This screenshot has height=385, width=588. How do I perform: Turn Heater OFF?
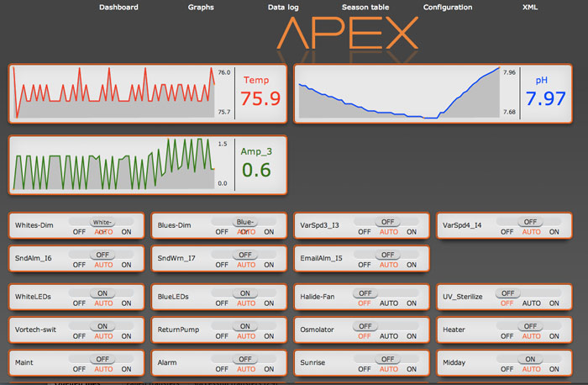[507, 336]
